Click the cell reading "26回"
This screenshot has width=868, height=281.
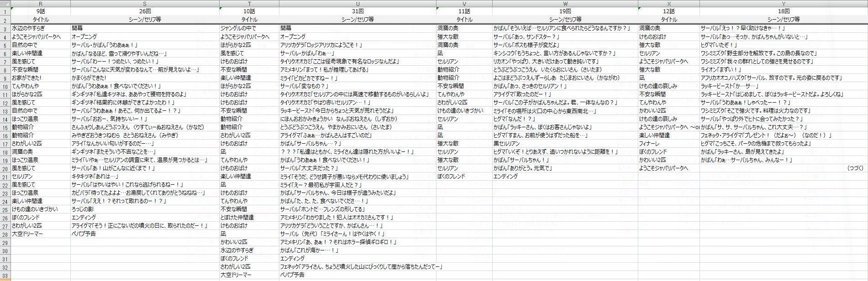coord(145,11)
